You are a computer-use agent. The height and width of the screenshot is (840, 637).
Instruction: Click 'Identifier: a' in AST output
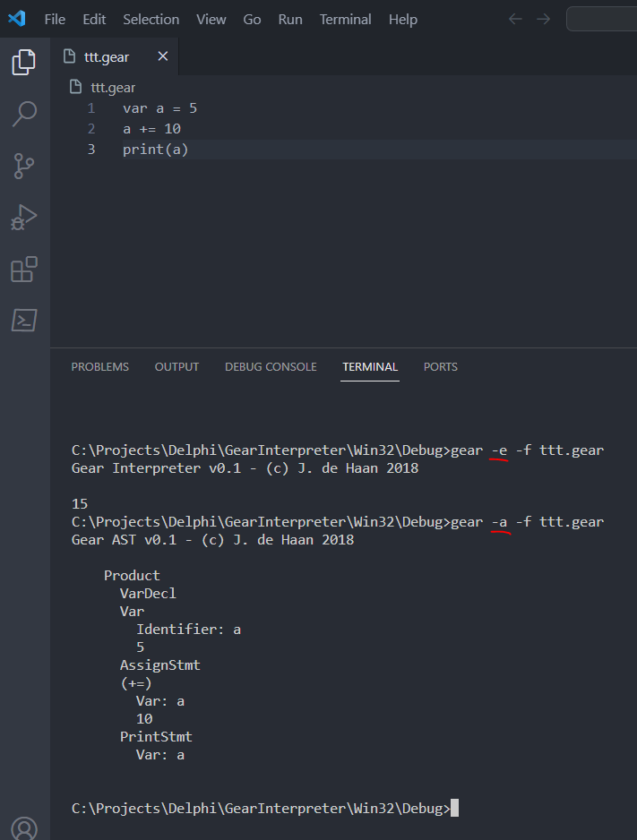(x=188, y=630)
